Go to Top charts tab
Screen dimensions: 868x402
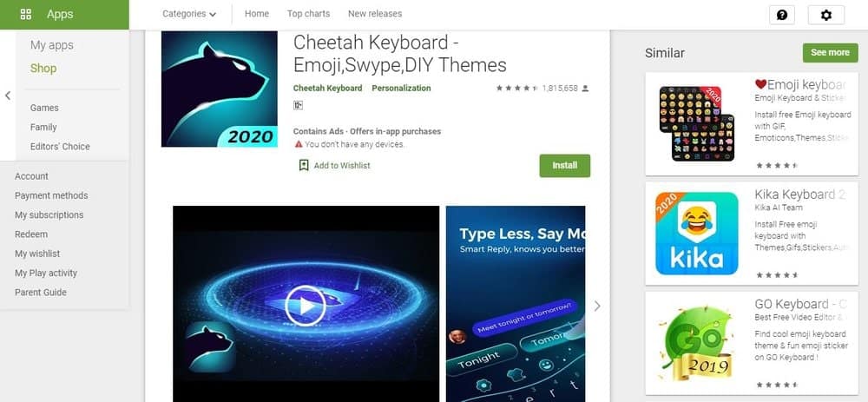coord(308,14)
